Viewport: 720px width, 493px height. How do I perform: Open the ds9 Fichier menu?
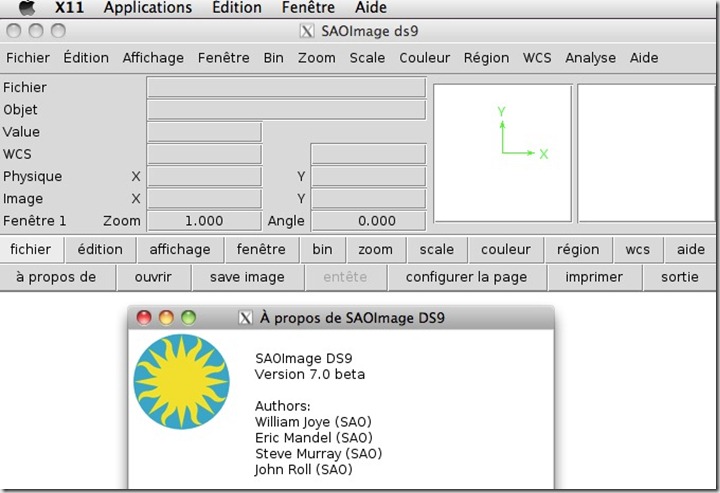click(28, 58)
